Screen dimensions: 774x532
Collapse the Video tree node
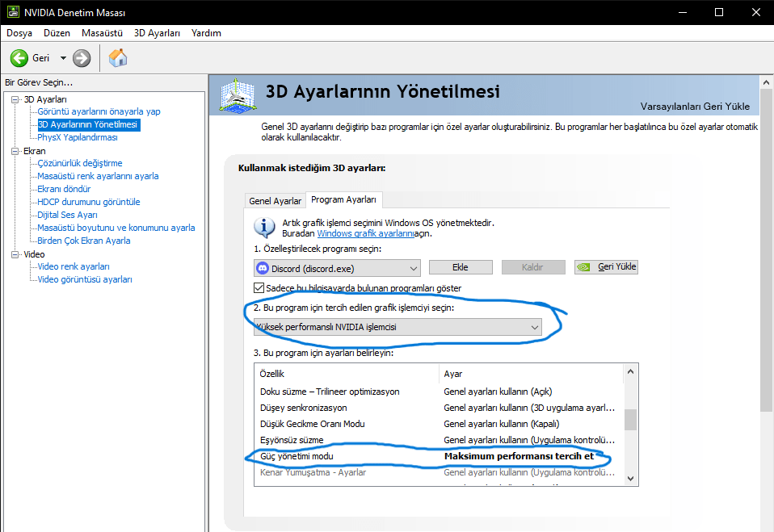(x=15, y=254)
